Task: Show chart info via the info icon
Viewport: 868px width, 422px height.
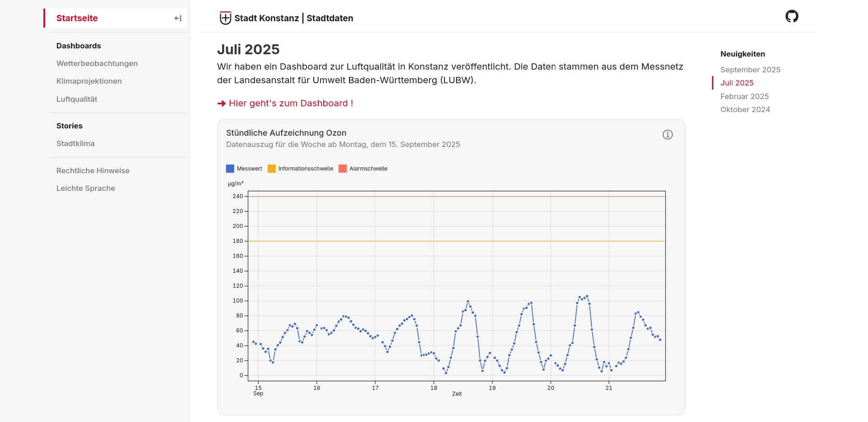Action: pos(667,135)
